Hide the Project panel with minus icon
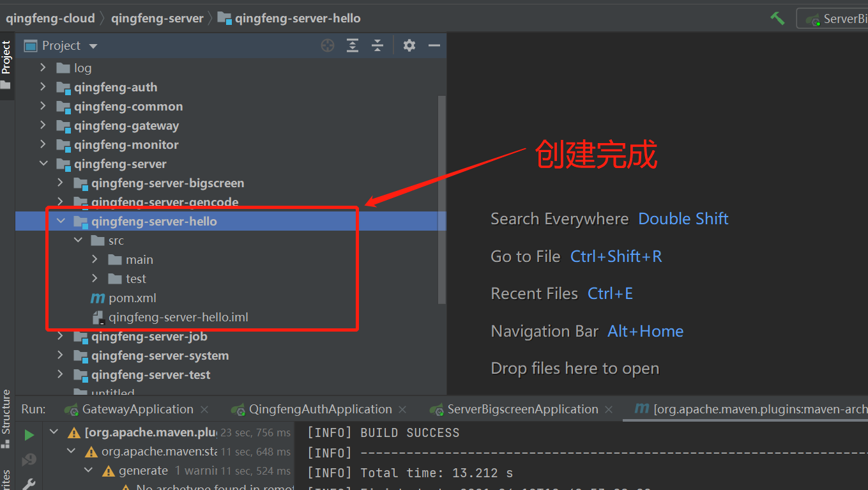 434,45
